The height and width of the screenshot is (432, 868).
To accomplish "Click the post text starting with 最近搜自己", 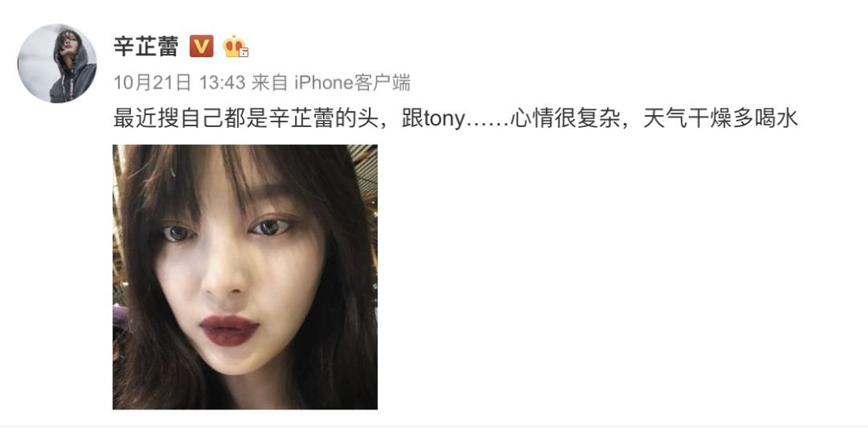I will click(455, 118).
